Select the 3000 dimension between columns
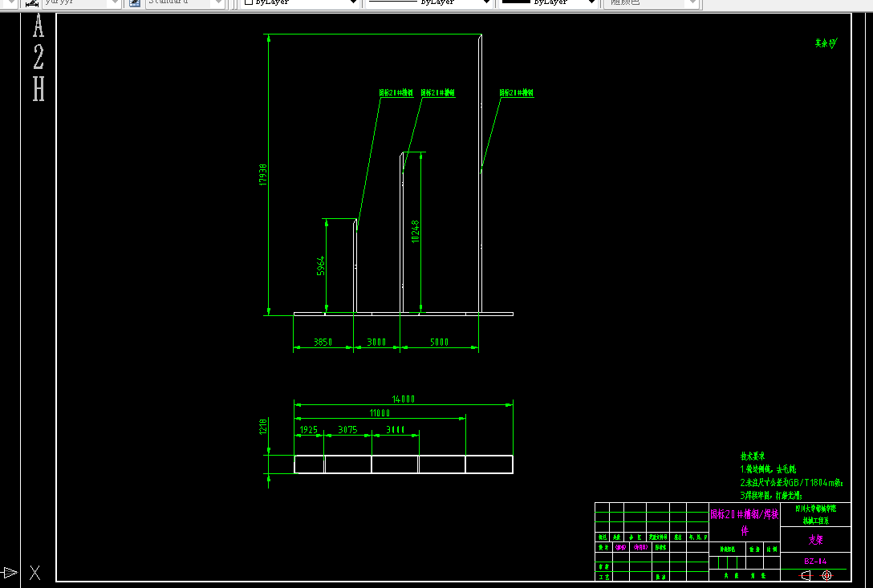The height and width of the screenshot is (588, 873). [376, 342]
